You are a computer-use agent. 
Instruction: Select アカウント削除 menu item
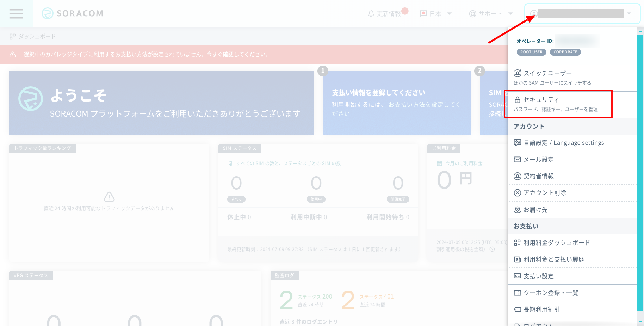[x=572, y=193]
